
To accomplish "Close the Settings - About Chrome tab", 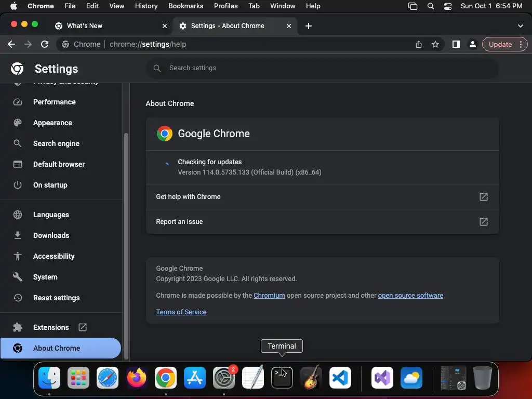I will click(x=289, y=26).
